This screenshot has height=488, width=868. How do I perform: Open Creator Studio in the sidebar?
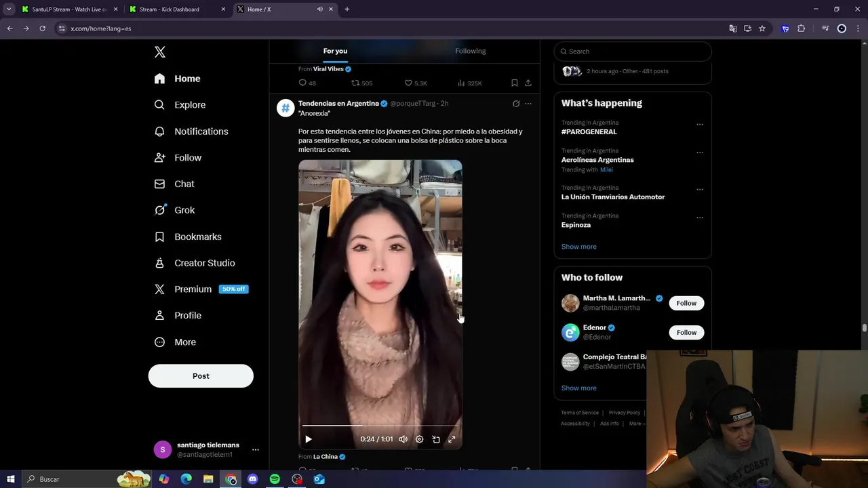(195, 263)
